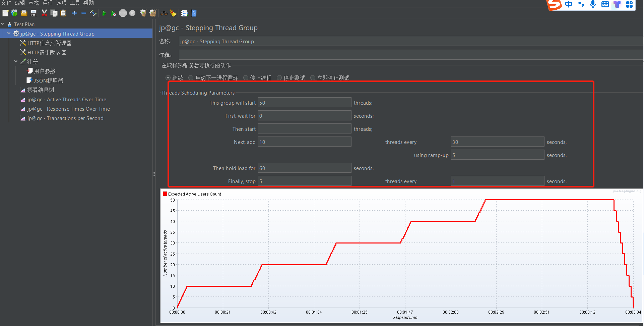
Task: Click the empty Then start threads field
Action: 305,129
